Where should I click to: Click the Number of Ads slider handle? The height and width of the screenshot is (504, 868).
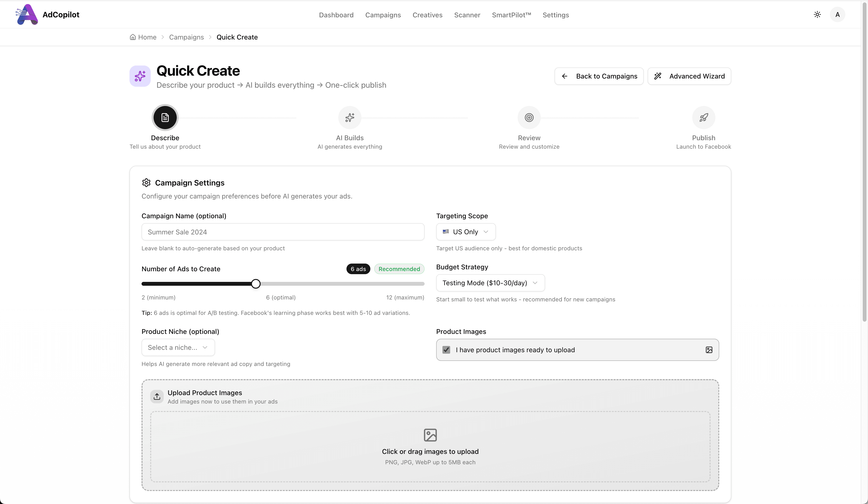click(256, 284)
